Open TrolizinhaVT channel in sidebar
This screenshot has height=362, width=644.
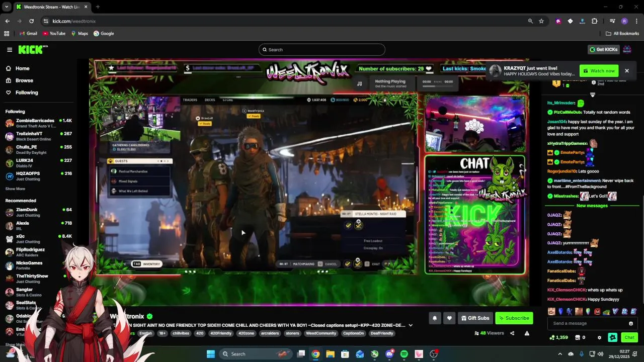pos(39,136)
